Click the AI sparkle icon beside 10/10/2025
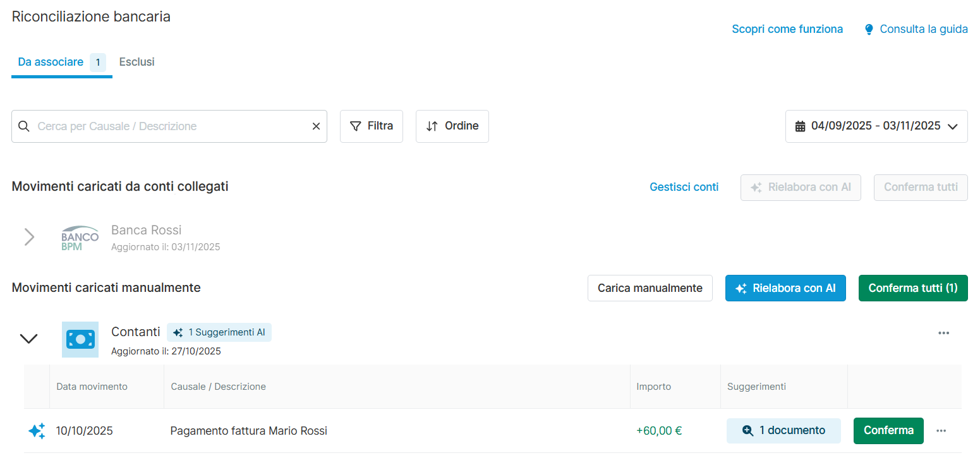The height and width of the screenshot is (465, 980). pyautogui.click(x=37, y=431)
